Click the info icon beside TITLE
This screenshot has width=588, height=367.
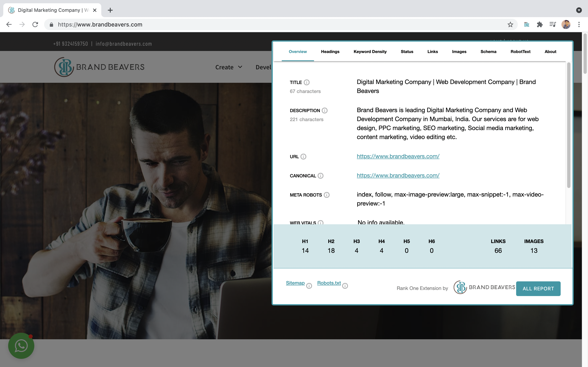click(x=307, y=82)
